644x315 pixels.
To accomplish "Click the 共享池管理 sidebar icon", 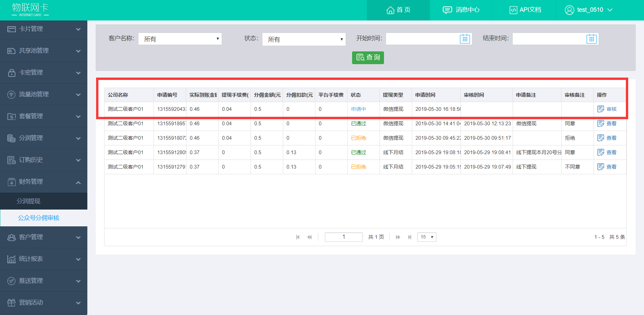I will [x=11, y=51].
